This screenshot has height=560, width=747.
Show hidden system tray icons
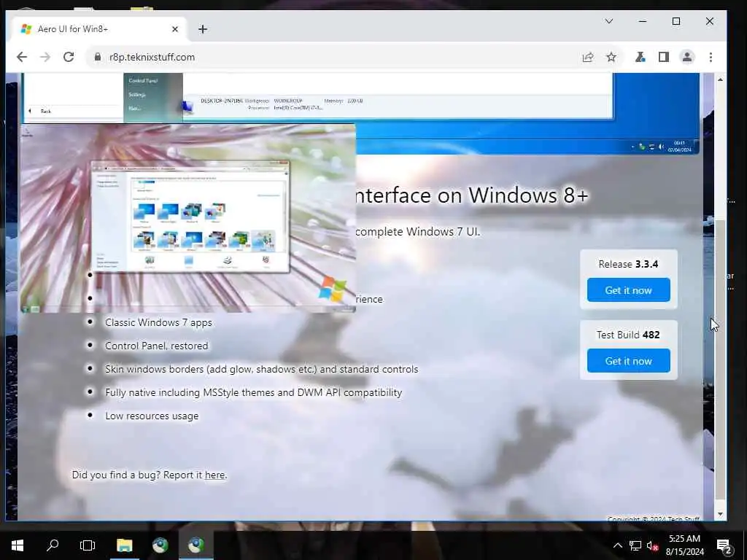617,545
